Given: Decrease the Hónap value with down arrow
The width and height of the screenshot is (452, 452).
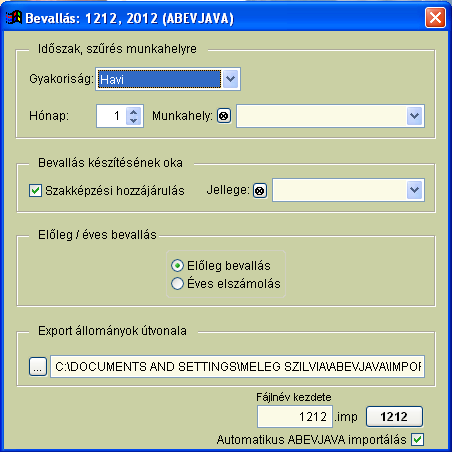Looking at the screenshot, I should [x=134, y=120].
